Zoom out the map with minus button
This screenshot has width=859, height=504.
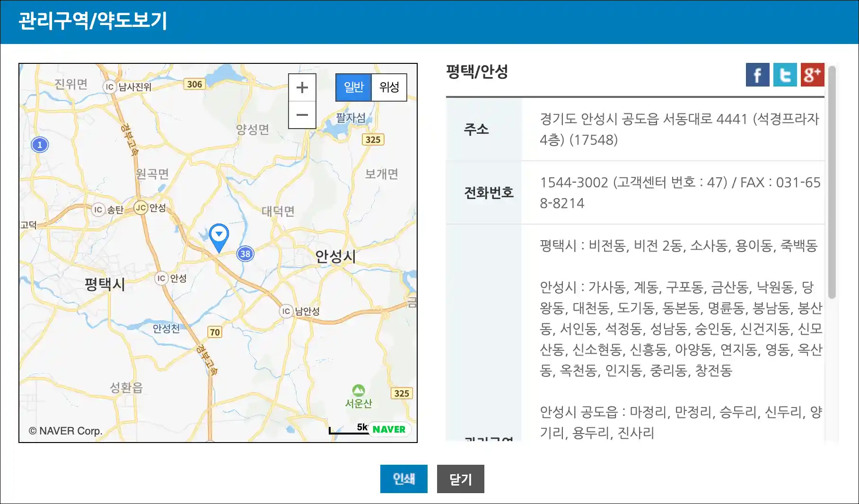pyautogui.click(x=302, y=115)
